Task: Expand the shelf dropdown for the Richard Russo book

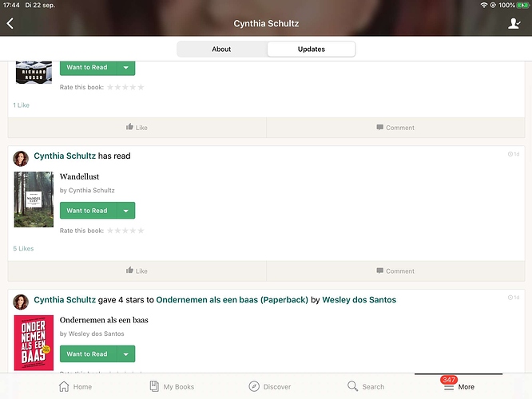Action: (x=126, y=68)
